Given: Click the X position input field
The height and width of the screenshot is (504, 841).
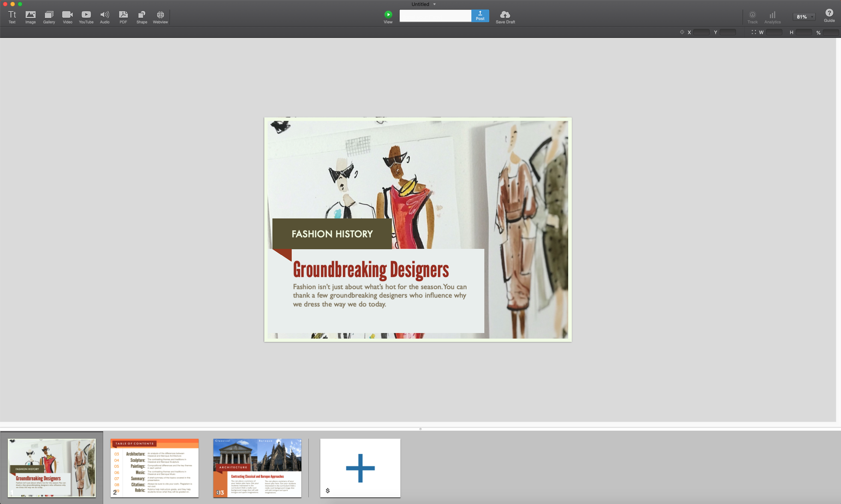Looking at the screenshot, I should pos(701,32).
